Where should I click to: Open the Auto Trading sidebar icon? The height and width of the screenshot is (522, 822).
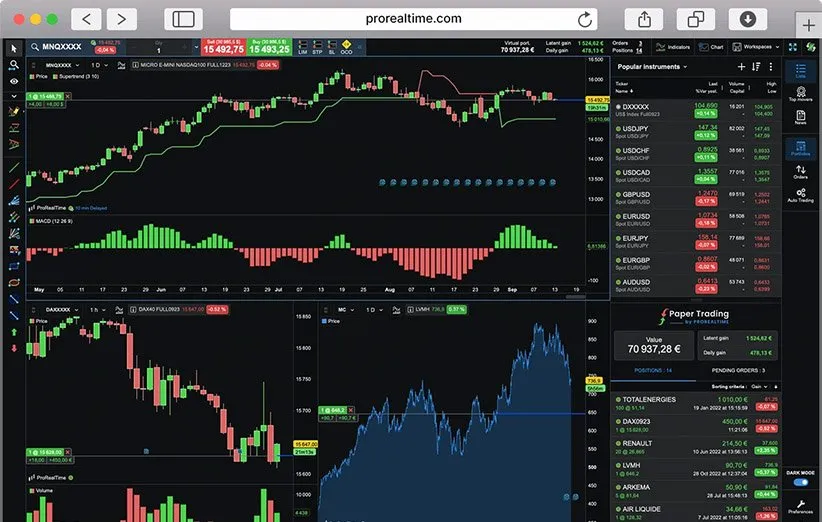799,194
